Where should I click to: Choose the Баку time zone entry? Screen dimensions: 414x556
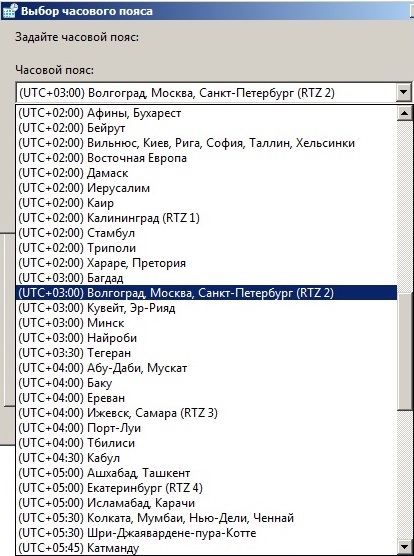pos(206,383)
